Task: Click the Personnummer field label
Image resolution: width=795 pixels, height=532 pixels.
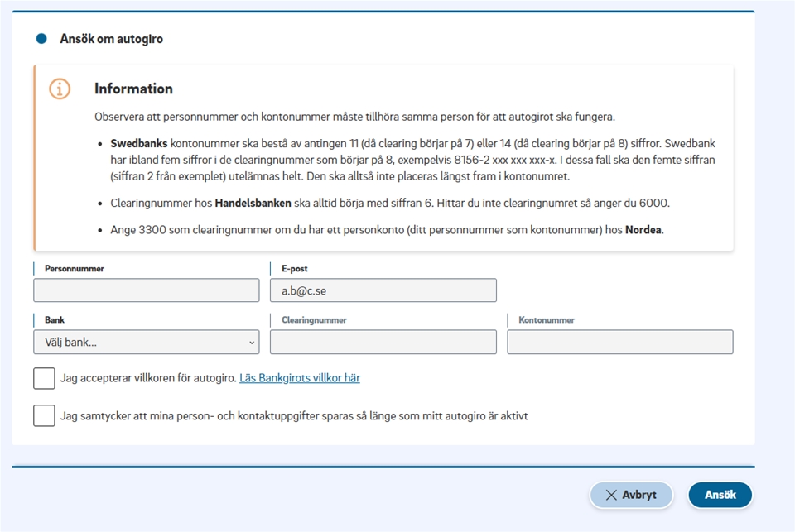Action: coord(75,269)
